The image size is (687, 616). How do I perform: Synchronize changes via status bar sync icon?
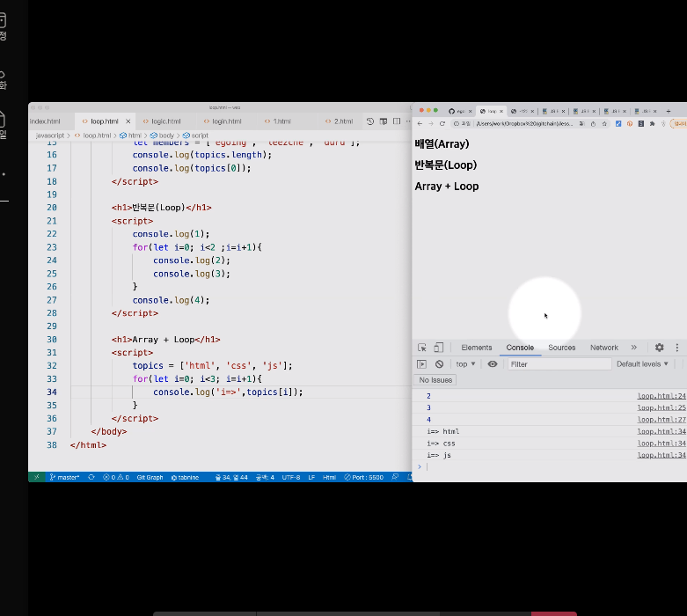click(x=91, y=477)
